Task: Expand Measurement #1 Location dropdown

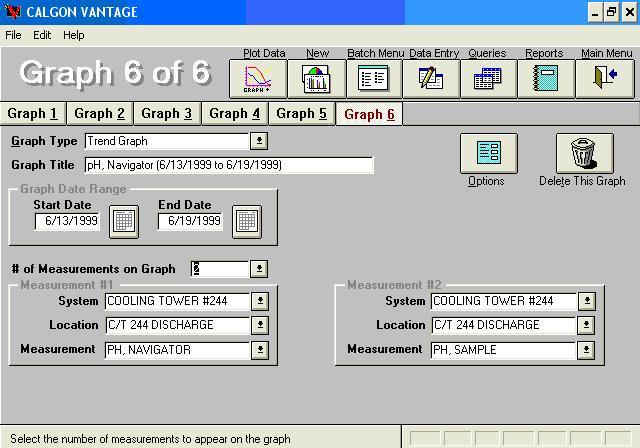Action: point(260,325)
